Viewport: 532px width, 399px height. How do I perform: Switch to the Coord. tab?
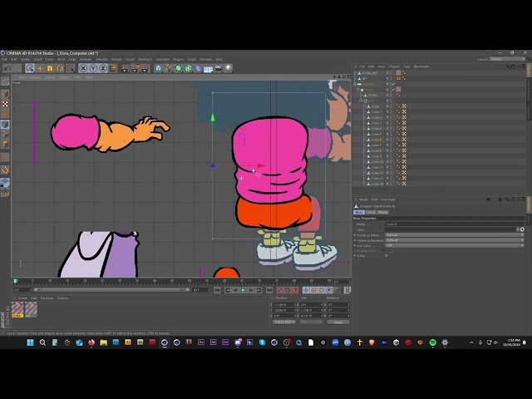click(x=370, y=213)
